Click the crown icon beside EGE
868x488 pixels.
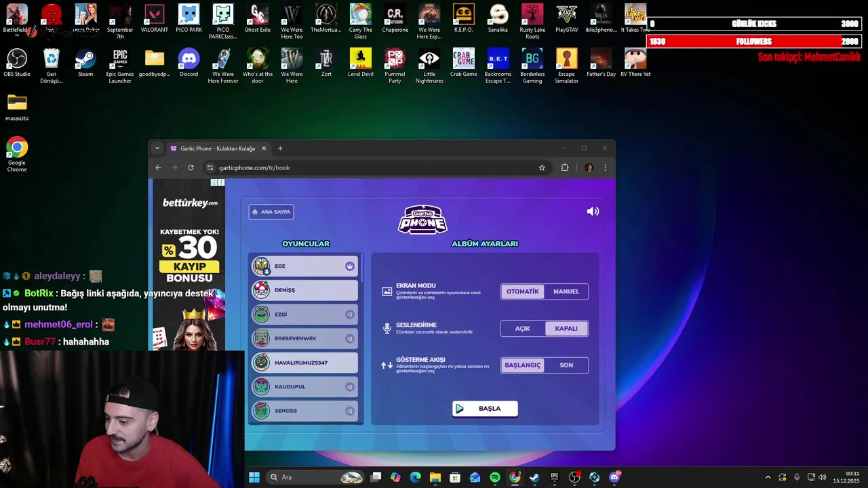pyautogui.click(x=350, y=266)
